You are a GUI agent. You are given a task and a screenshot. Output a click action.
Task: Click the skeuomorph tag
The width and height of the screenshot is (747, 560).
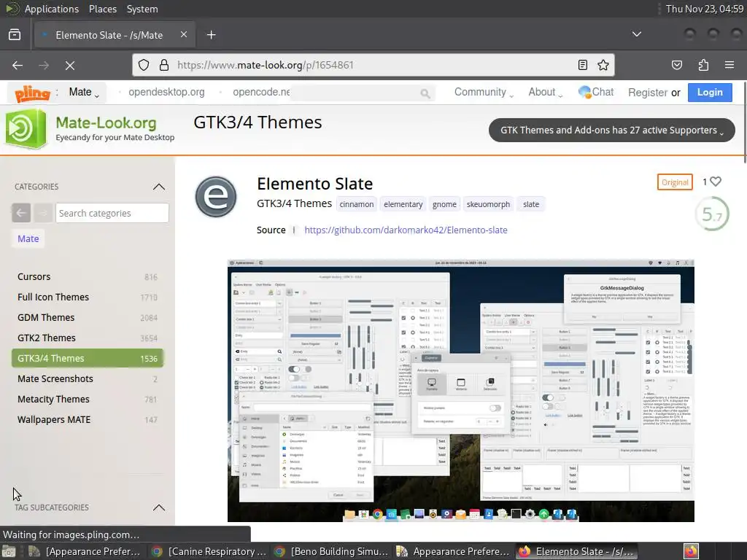point(488,204)
